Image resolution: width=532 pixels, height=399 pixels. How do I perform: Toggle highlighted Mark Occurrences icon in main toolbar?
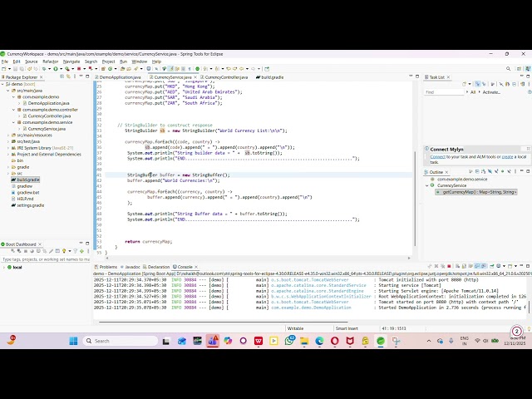click(x=171, y=68)
